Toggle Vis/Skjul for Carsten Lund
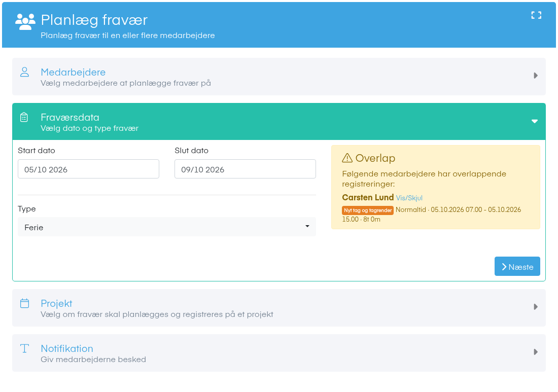The height and width of the screenshot is (392, 558). point(409,198)
